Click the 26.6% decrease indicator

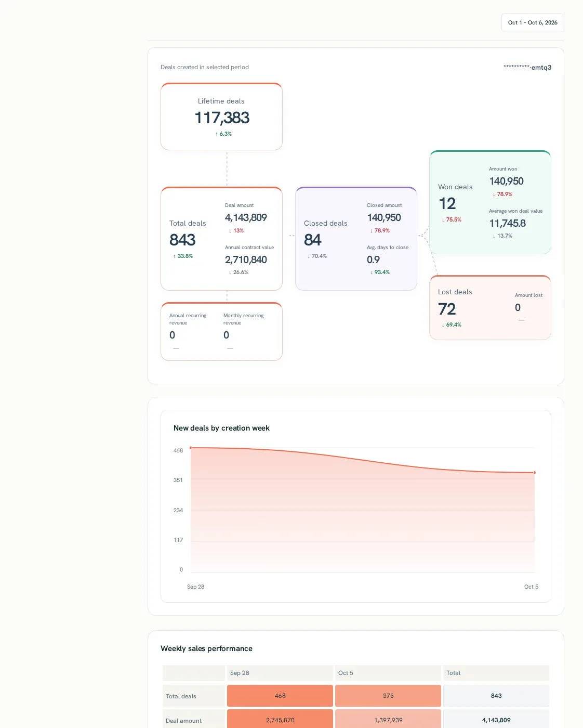tap(239, 272)
